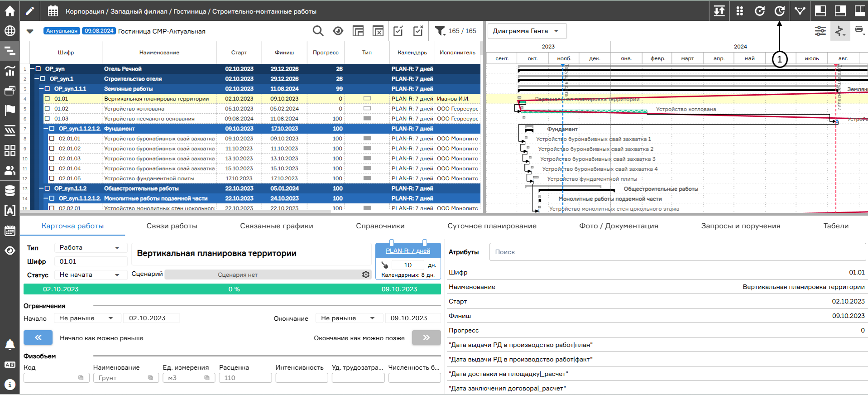Open the database stack sidebar icon
The width and height of the screenshot is (868, 395).
(10, 190)
